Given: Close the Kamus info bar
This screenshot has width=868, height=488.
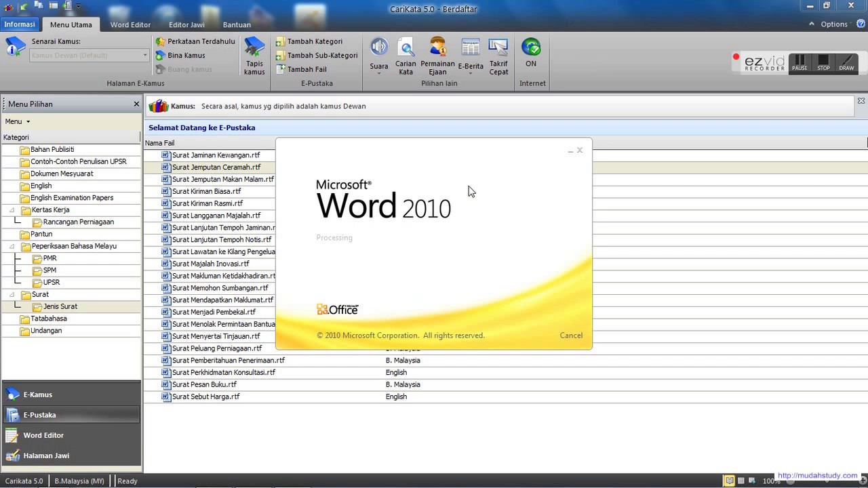Looking at the screenshot, I should (861, 101).
